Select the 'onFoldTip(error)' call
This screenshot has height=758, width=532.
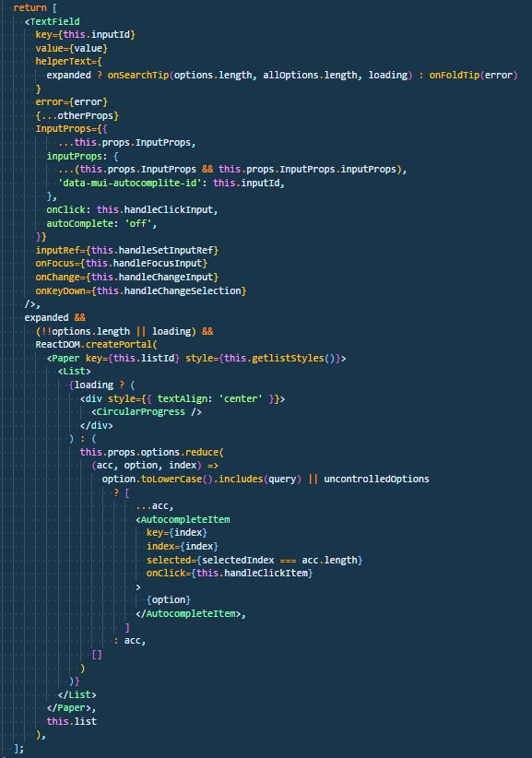click(473, 76)
